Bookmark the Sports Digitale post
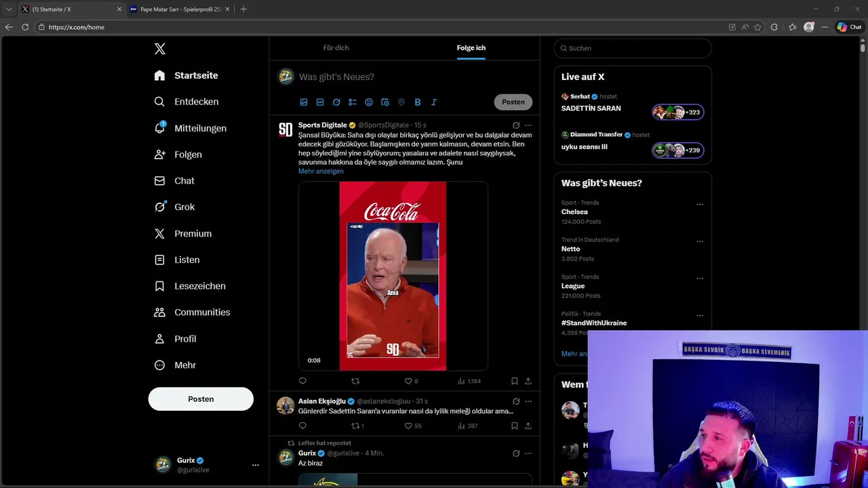The image size is (868, 488). [x=515, y=381]
